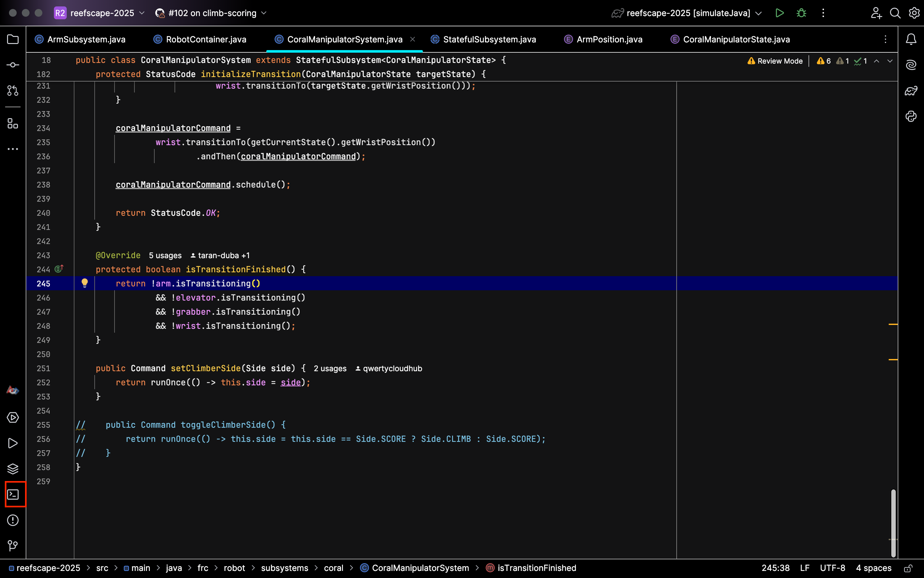Open the Gradle elephant tool window
This screenshot has height=578, width=924.
[911, 91]
